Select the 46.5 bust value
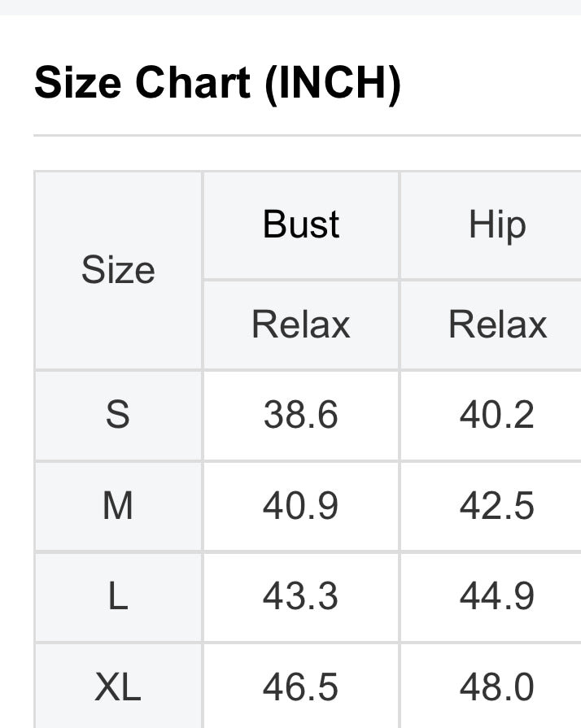581x728 pixels. pos(300,688)
